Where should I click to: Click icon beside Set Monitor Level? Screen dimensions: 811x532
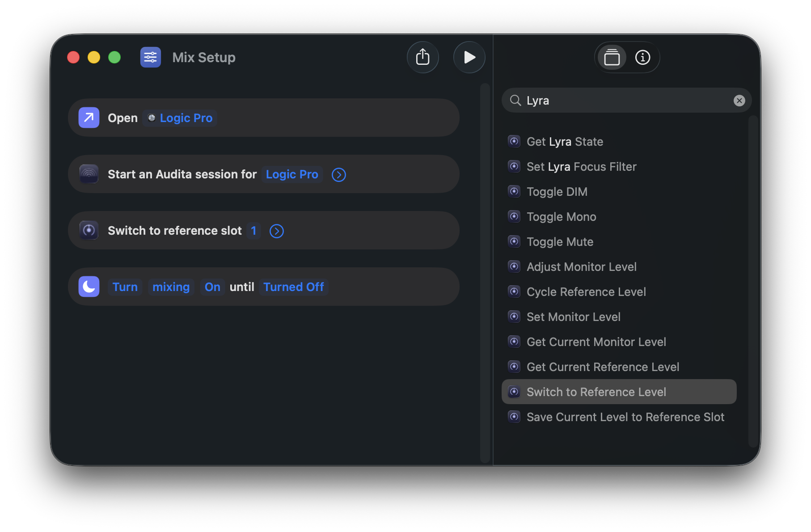[x=514, y=317]
